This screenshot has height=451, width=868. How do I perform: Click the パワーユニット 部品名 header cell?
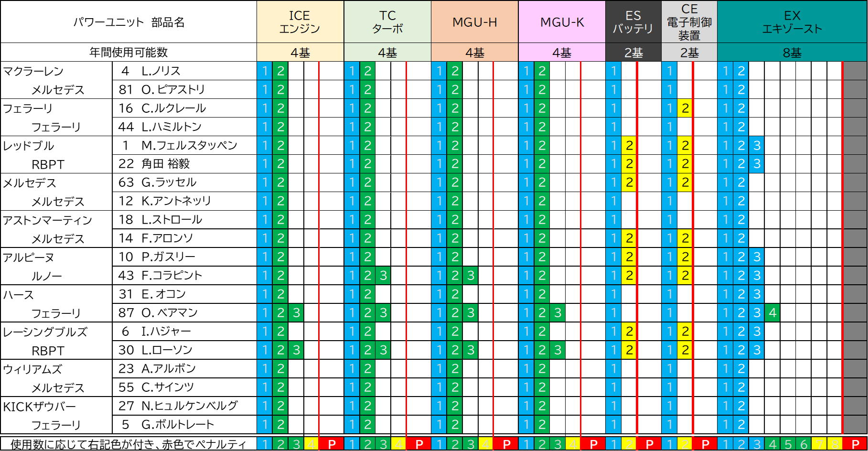pos(129,22)
